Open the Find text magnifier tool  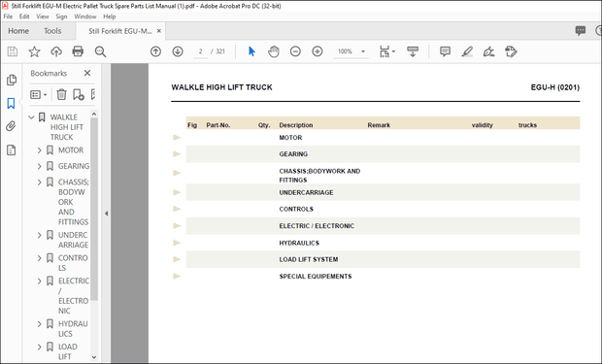pyautogui.click(x=100, y=51)
